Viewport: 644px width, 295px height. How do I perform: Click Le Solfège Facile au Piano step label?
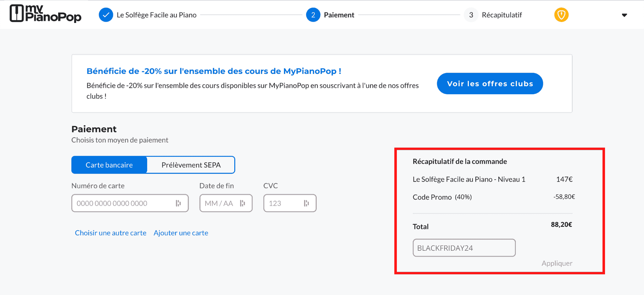click(156, 15)
